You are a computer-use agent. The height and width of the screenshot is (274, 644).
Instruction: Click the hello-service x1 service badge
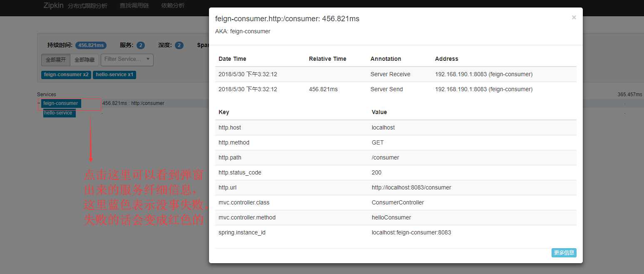point(114,75)
